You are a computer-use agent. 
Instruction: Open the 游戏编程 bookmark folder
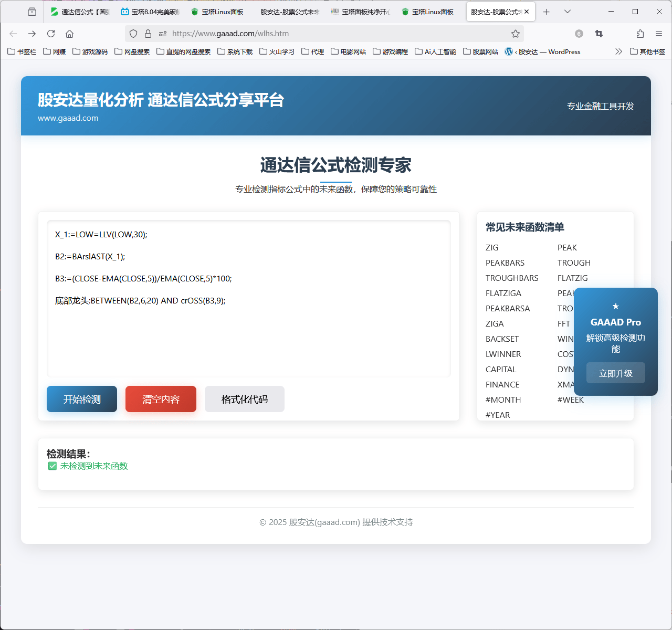[x=391, y=51]
